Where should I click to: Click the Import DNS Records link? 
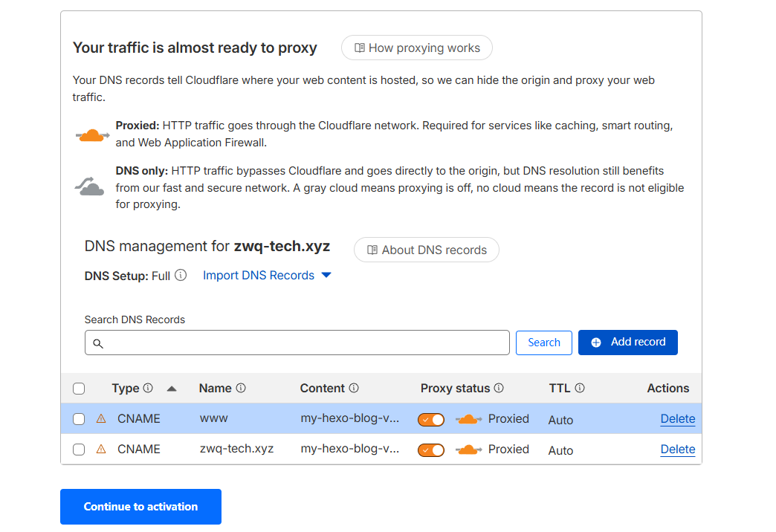tap(259, 275)
